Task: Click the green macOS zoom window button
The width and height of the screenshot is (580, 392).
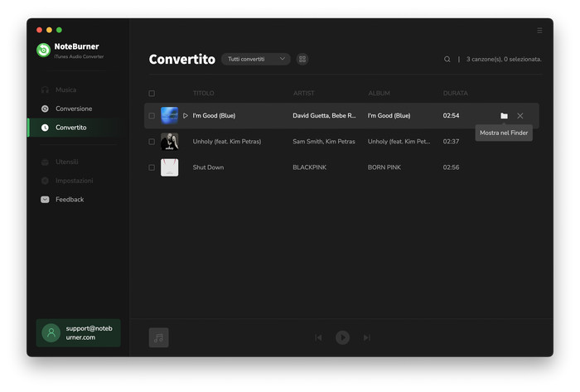Action: tap(59, 30)
